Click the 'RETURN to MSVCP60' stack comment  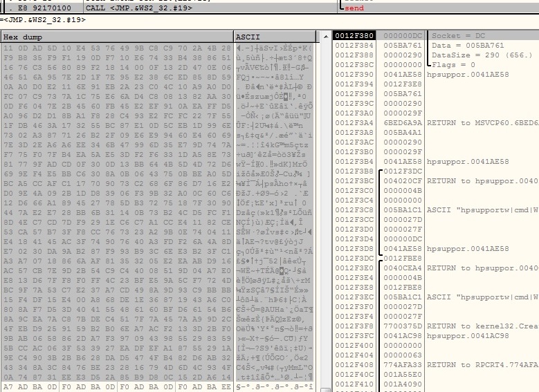483,122
